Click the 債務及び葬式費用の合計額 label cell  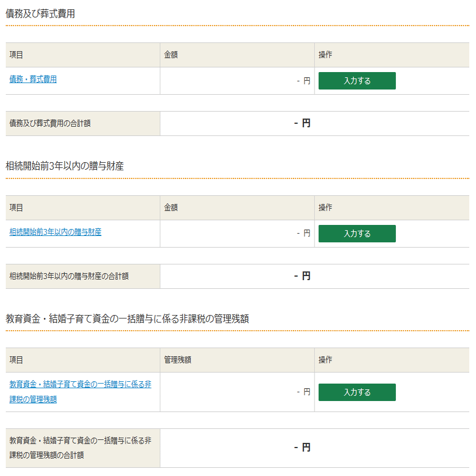(x=83, y=124)
